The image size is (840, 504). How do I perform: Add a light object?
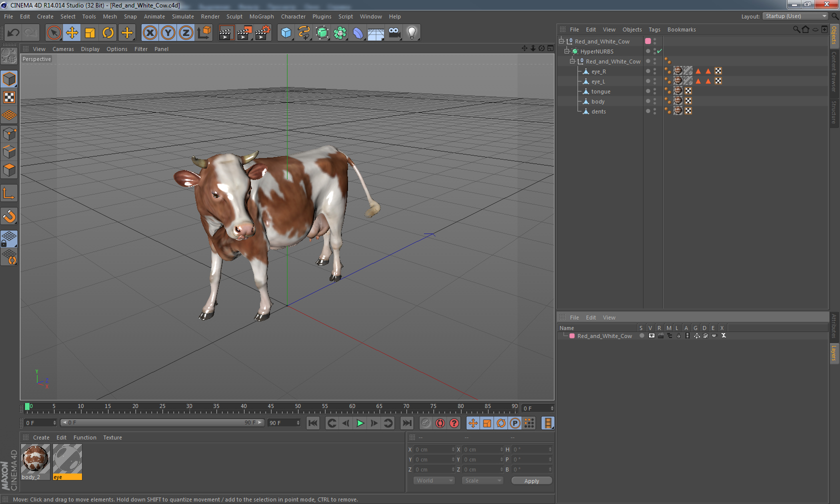click(x=412, y=33)
